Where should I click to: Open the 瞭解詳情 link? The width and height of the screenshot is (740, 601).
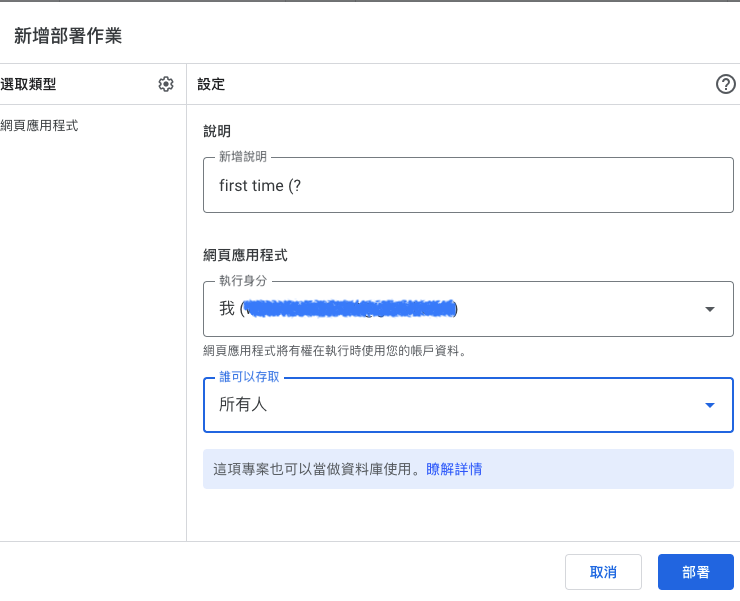pyautogui.click(x=454, y=469)
